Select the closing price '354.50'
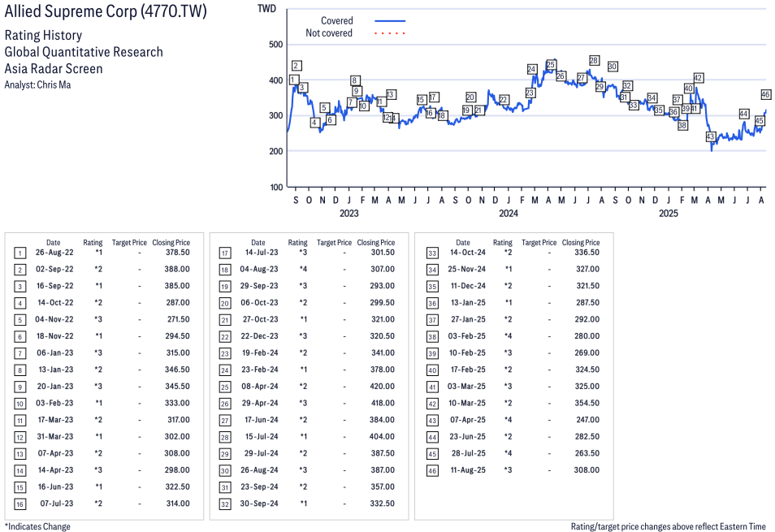 pos(587,403)
